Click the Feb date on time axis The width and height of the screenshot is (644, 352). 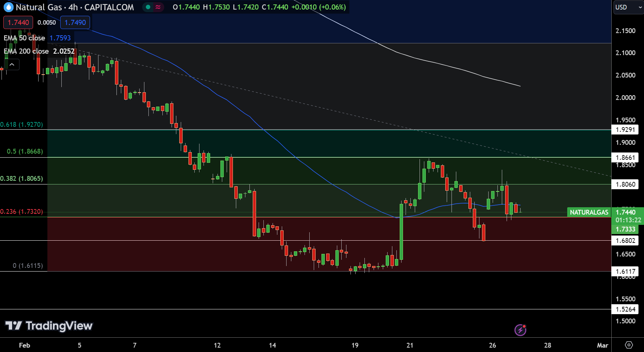pos(25,345)
